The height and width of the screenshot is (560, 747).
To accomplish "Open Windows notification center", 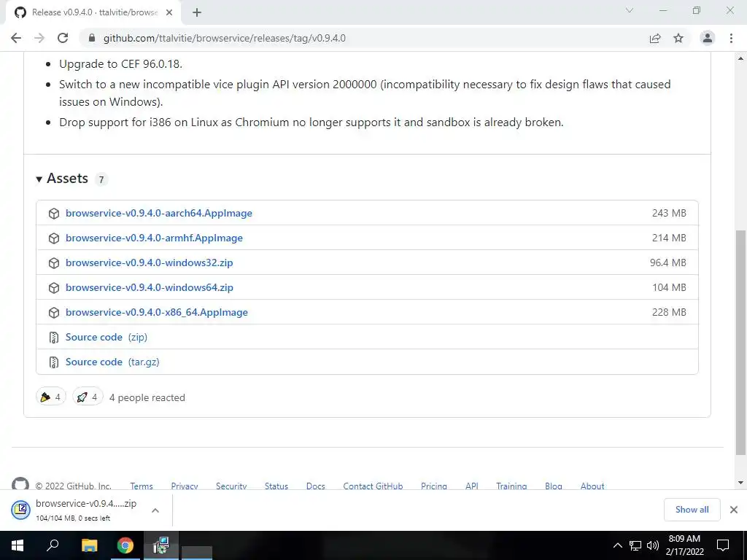I will (723, 545).
